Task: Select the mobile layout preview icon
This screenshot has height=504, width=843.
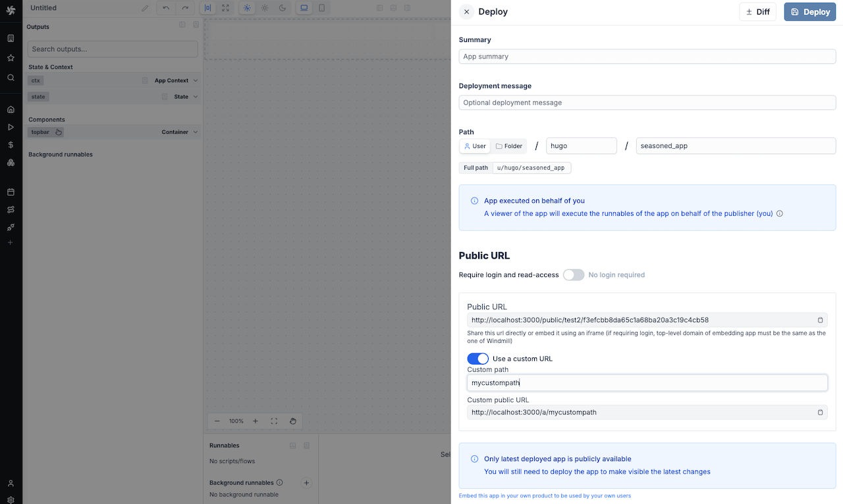Action: click(321, 8)
